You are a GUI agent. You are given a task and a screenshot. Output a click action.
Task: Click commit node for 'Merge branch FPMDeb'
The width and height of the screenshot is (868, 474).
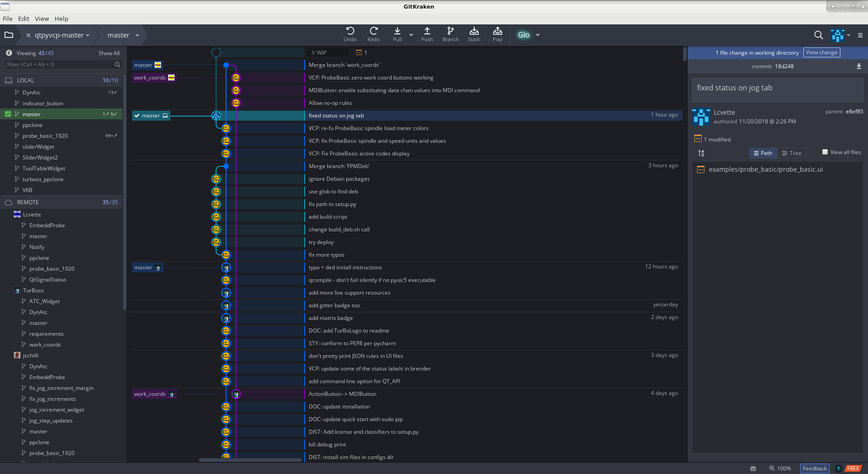pos(226,166)
